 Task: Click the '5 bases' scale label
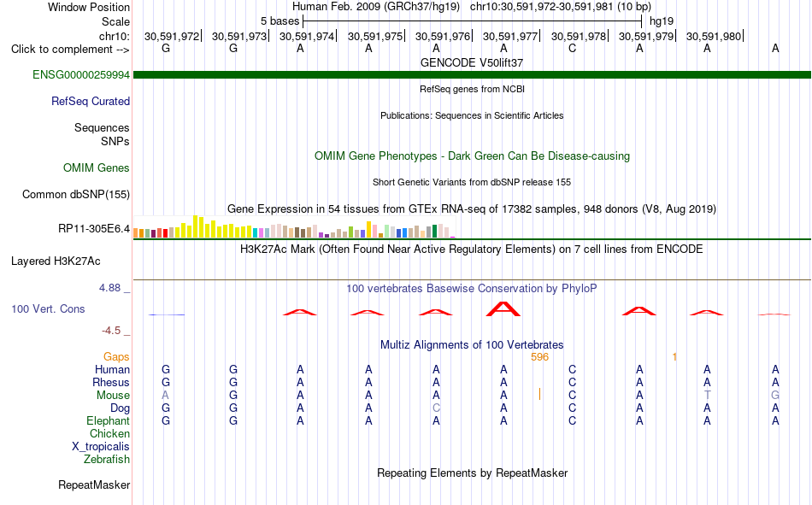(279, 21)
